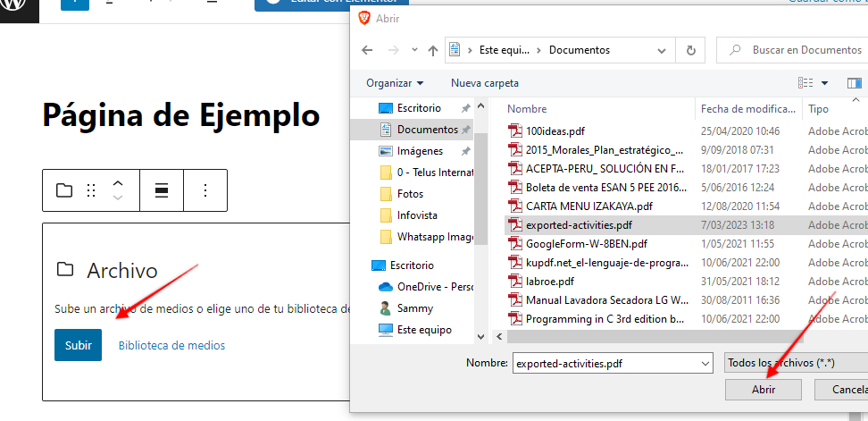Open the Organizar dropdown menu
This screenshot has height=421, width=868.
pyautogui.click(x=395, y=83)
